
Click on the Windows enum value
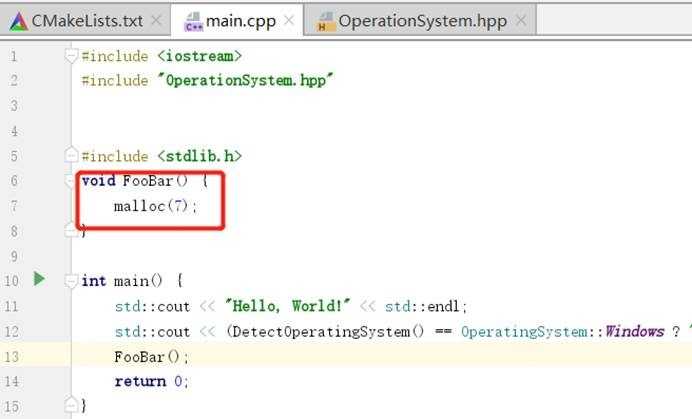click(x=635, y=331)
